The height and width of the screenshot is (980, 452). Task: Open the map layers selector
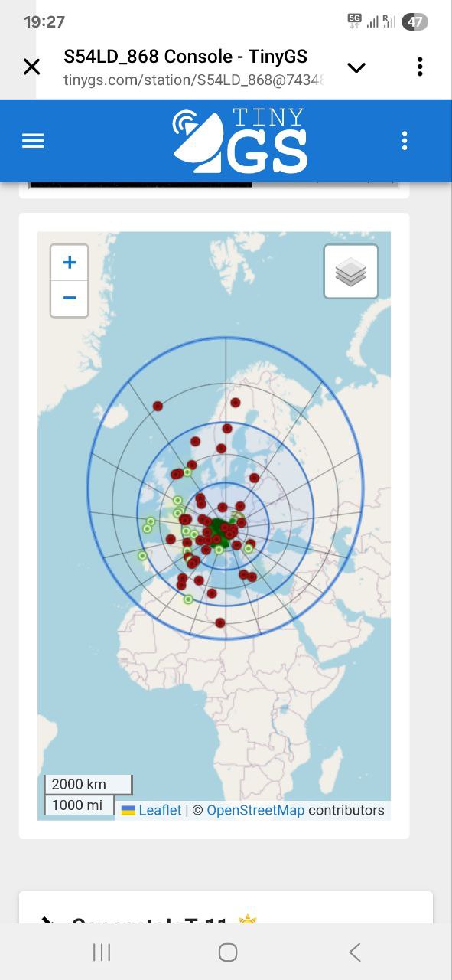click(351, 272)
